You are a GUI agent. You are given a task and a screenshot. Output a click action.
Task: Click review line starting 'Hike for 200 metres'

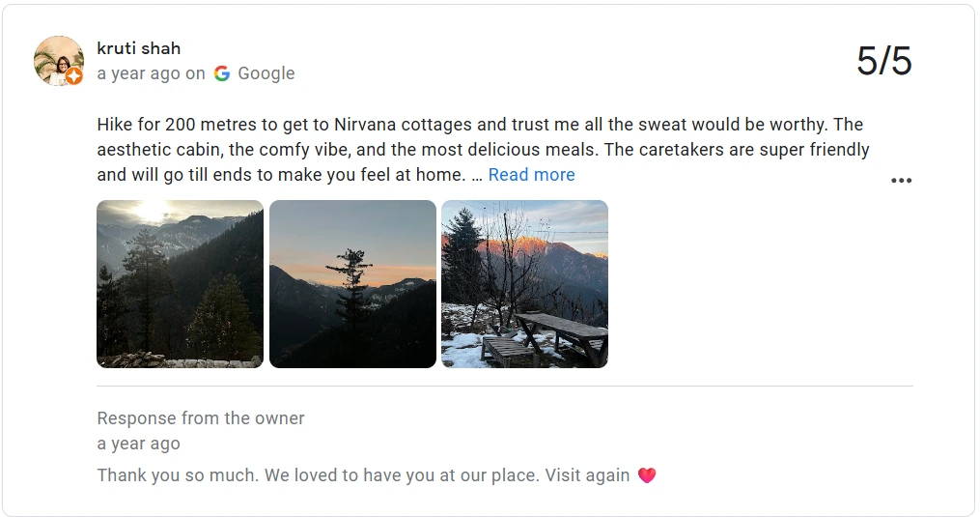coord(480,125)
